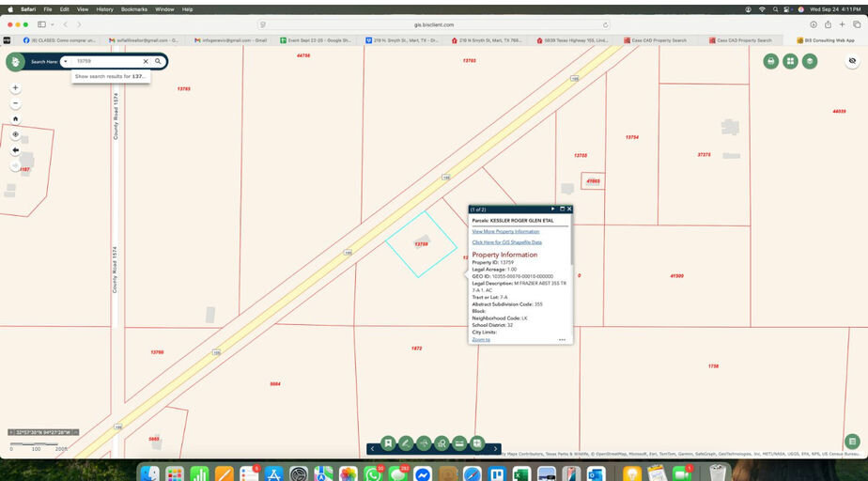Toggle the hide-view eye icon at top right
The image size is (868, 481).
(852, 61)
